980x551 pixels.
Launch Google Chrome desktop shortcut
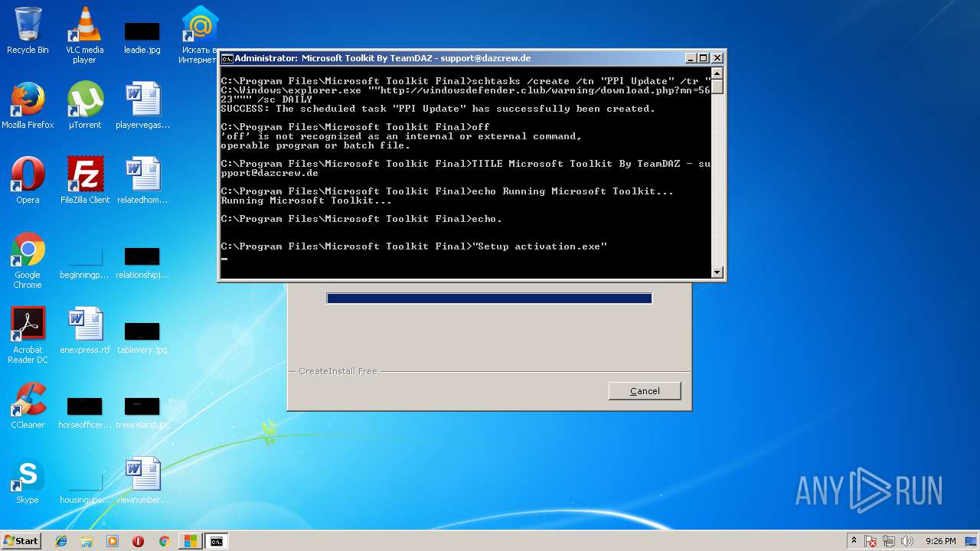click(x=28, y=260)
